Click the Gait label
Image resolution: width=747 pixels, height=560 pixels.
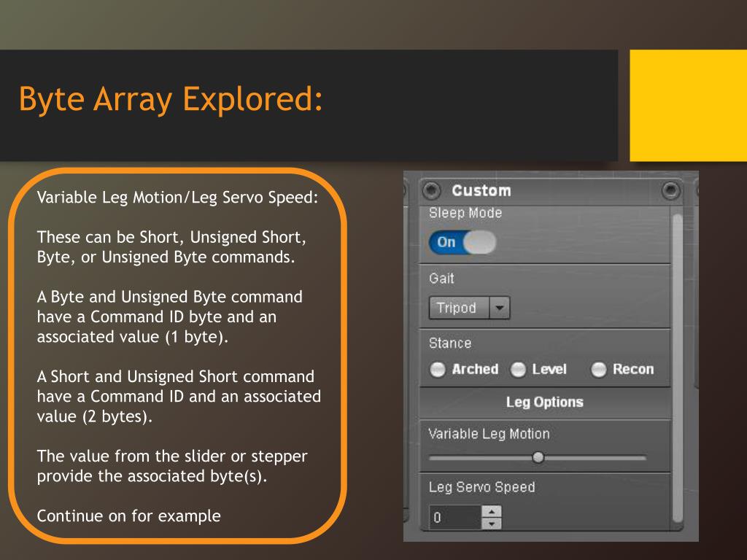(441, 278)
